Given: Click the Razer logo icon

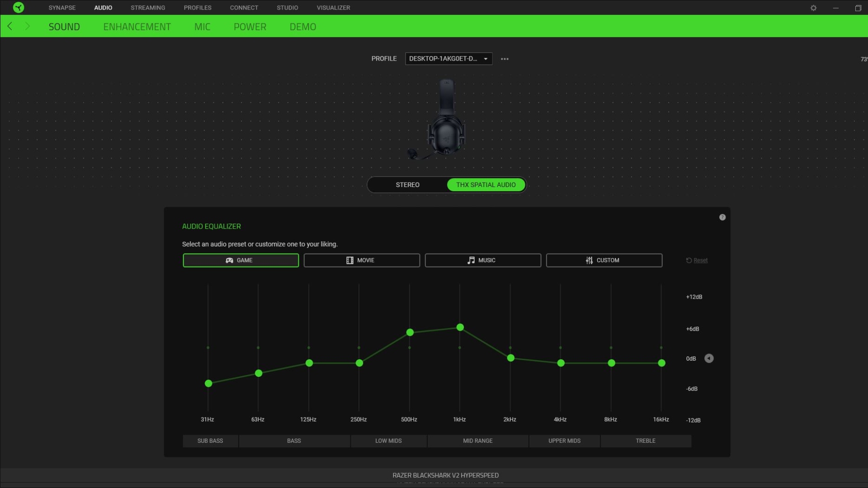Looking at the screenshot, I should pos(19,7).
